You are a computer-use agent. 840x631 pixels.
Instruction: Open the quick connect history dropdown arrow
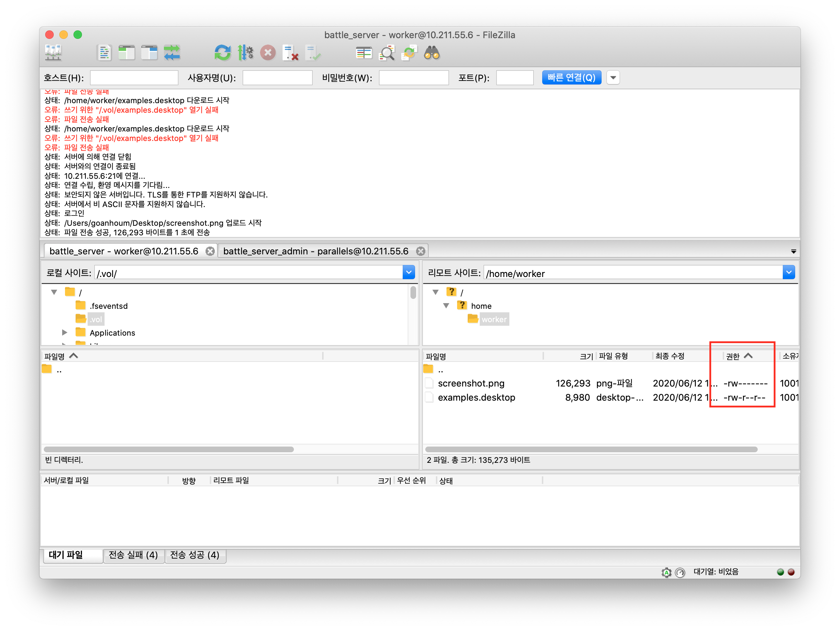(x=613, y=77)
